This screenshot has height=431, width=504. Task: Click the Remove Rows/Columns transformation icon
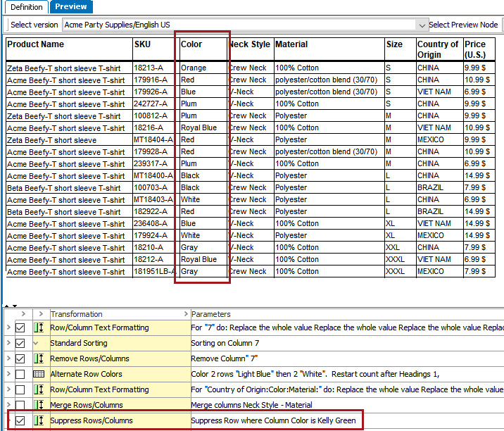pos(39,359)
